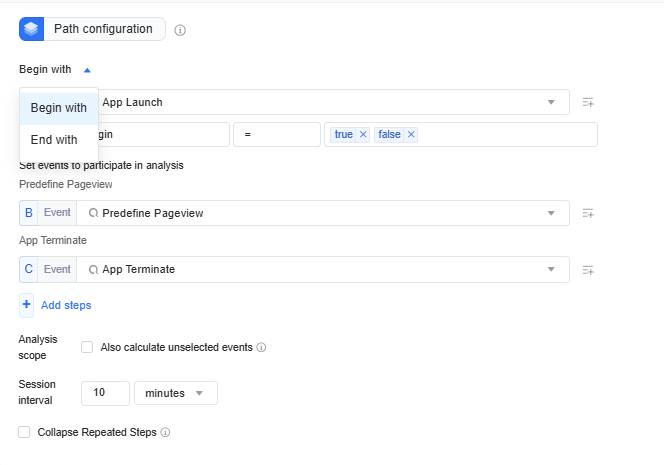Viewport: 664px width, 465px height.
Task: Click the blue Path configuration layers icon
Action: [31, 29]
